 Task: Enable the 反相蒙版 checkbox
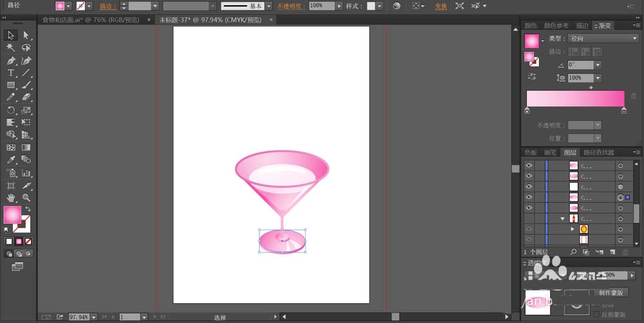point(597,315)
